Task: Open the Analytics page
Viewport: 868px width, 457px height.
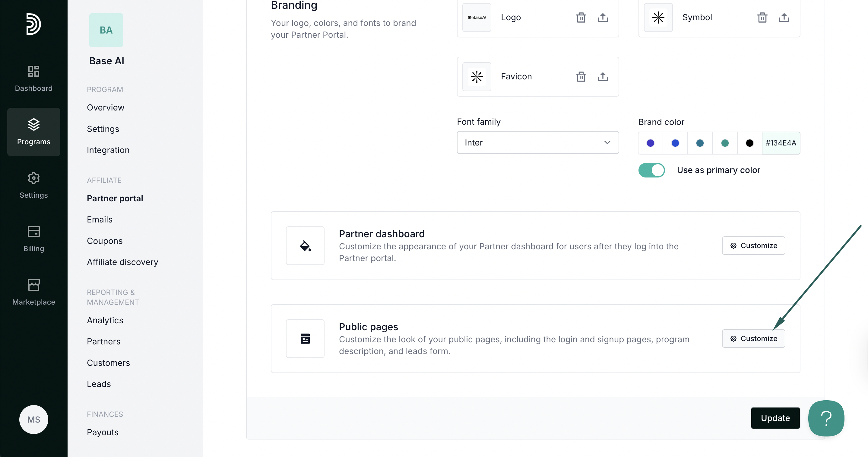Action: click(105, 320)
